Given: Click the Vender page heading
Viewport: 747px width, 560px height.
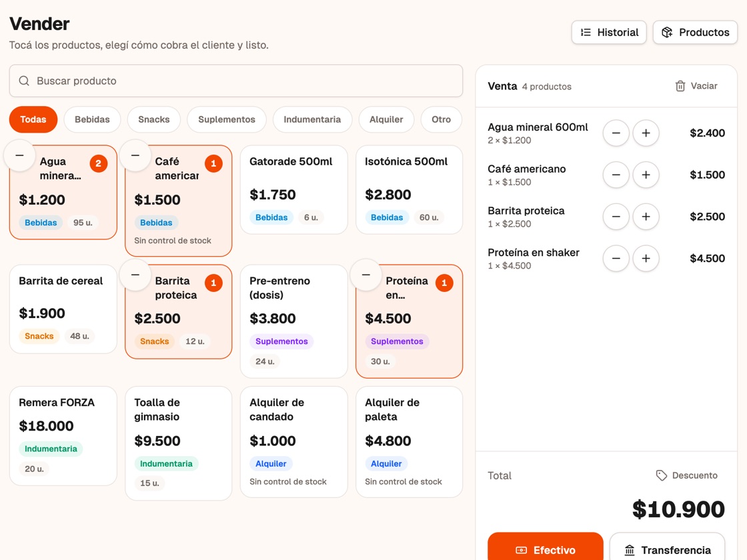Looking at the screenshot, I should click(x=39, y=24).
